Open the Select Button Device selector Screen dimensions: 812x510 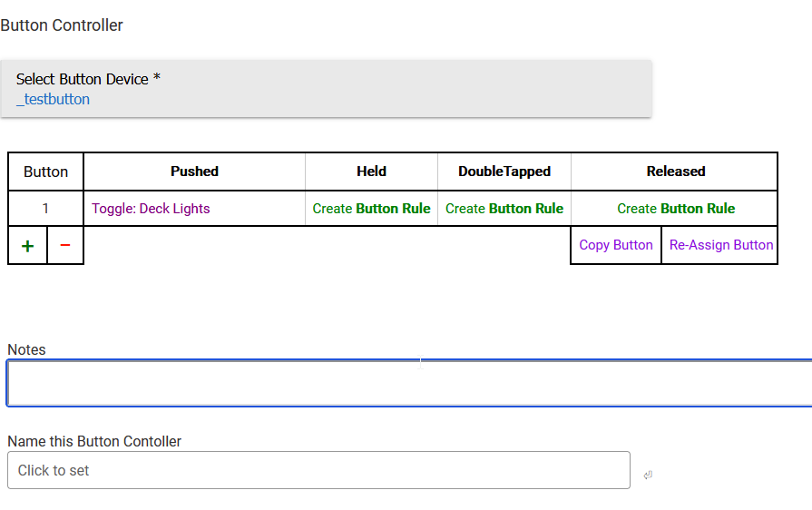326,89
